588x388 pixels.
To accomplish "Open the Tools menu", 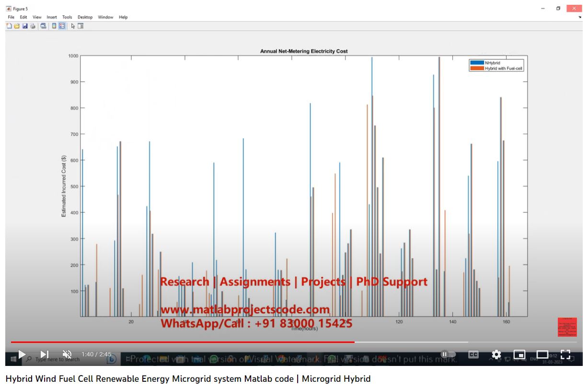I will coord(67,17).
